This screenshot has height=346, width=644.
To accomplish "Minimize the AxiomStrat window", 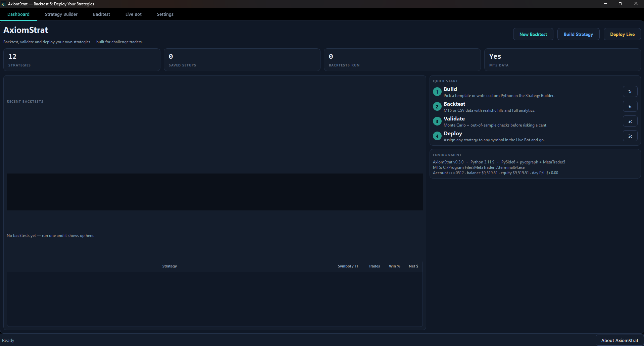I will tap(605, 4).
